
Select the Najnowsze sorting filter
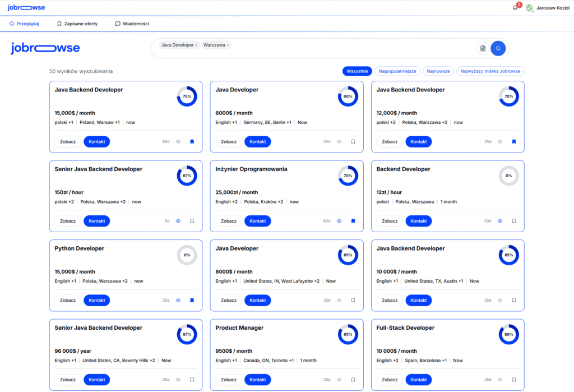(x=438, y=71)
